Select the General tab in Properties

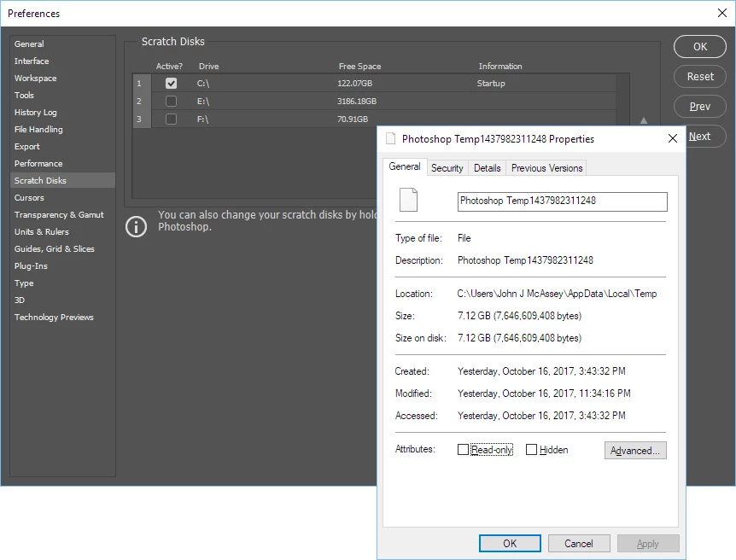(405, 166)
